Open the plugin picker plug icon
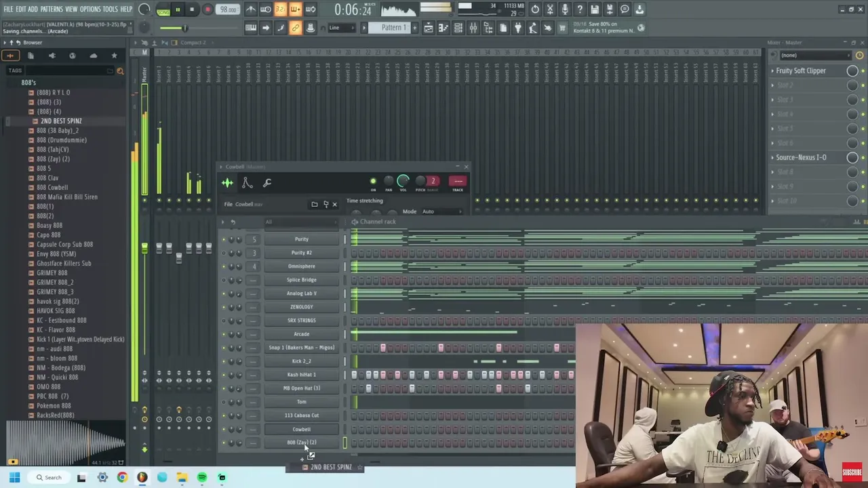868x488 pixels. 518,28
